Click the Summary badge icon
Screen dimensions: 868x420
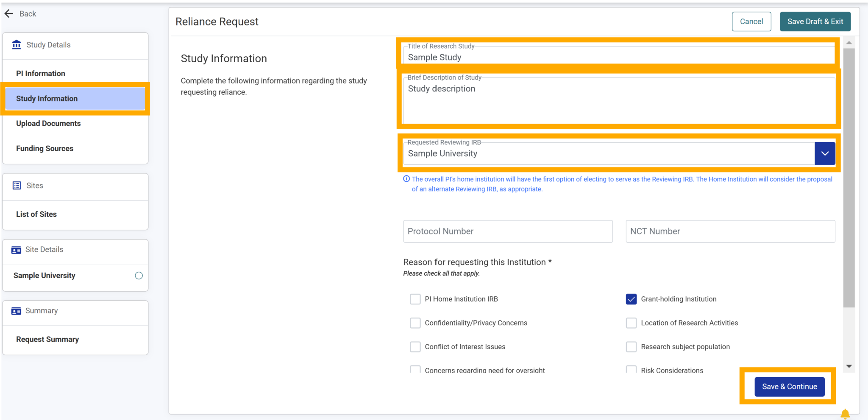click(x=16, y=311)
